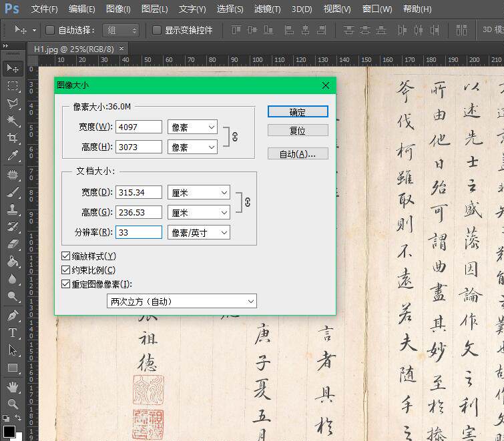504x441 pixels.
Task: Close the H1.jpg document tab
Action: (121, 49)
